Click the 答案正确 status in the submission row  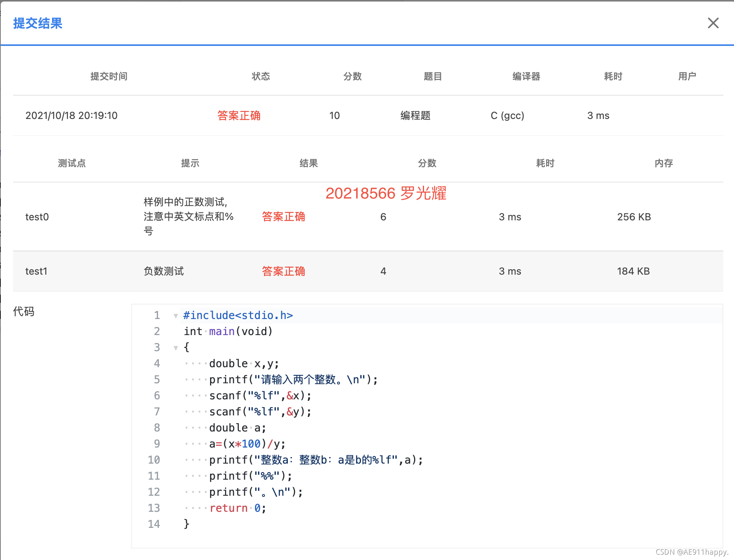[239, 116]
